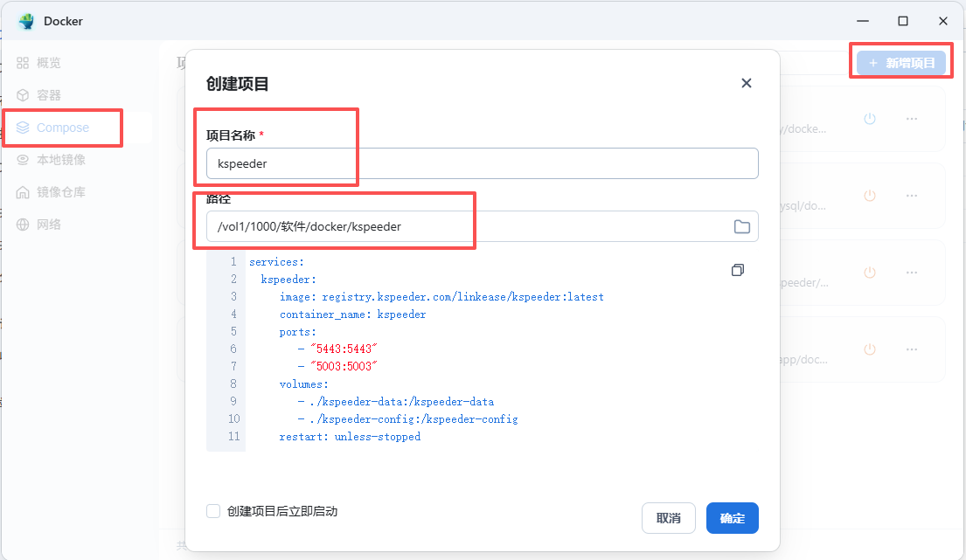Click the Docker whale logo in title bar

point(25,21)
